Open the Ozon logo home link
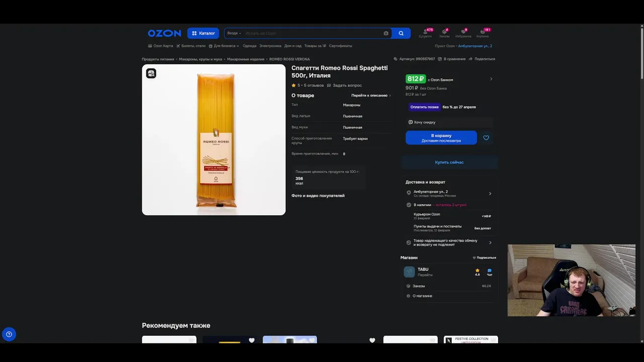 click(x=164, y=33)
